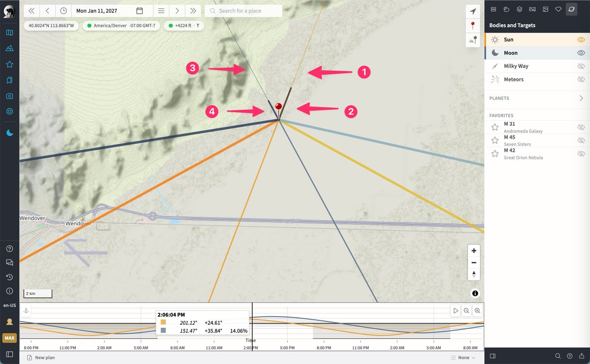
Task: Play the timeline animation
Action: coord(456,310)
